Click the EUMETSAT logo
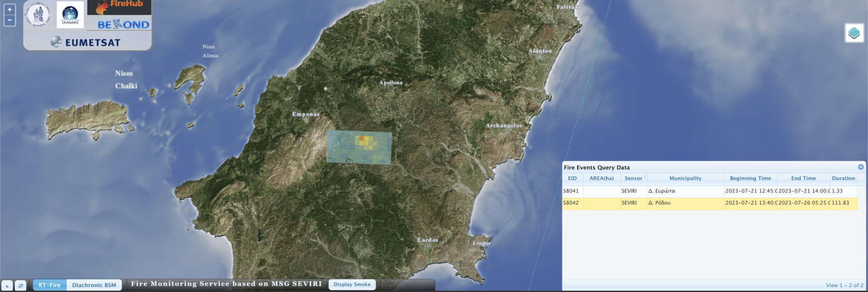Image resolution: width=868 pixels, height=292 pixels. (x=86, y=42)
